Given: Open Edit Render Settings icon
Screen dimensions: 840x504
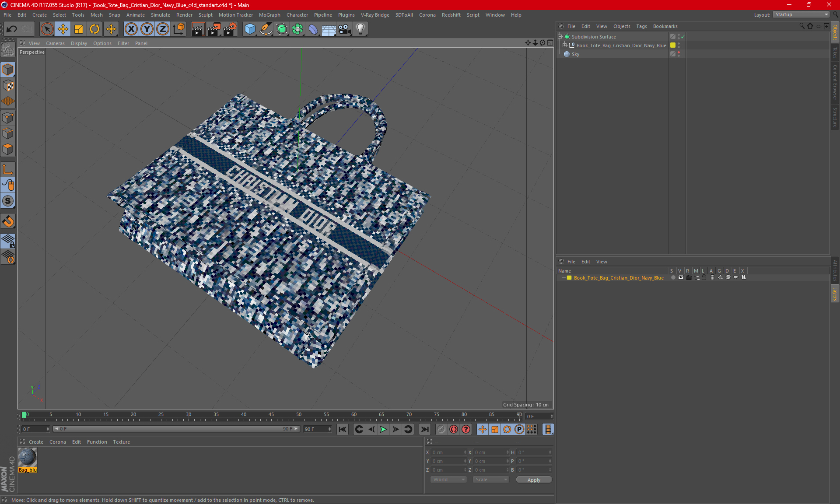Looking at the screenshot, I should click(230, 29).
